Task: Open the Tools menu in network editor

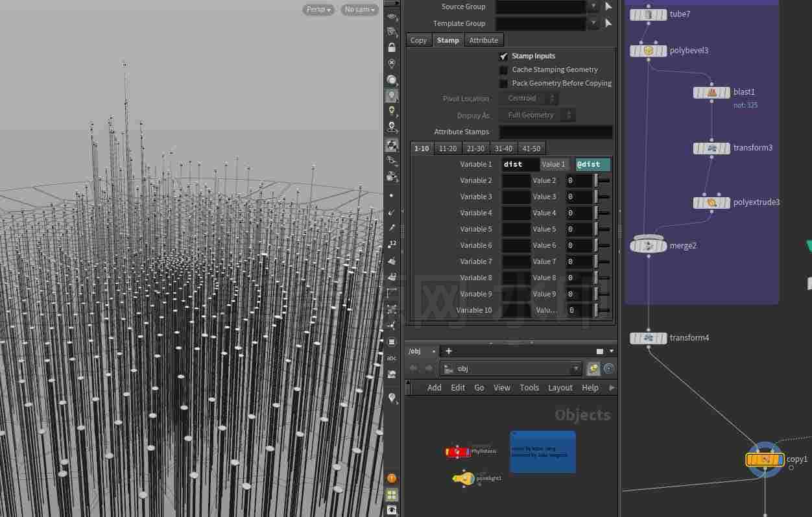Action: coord(529,387)
